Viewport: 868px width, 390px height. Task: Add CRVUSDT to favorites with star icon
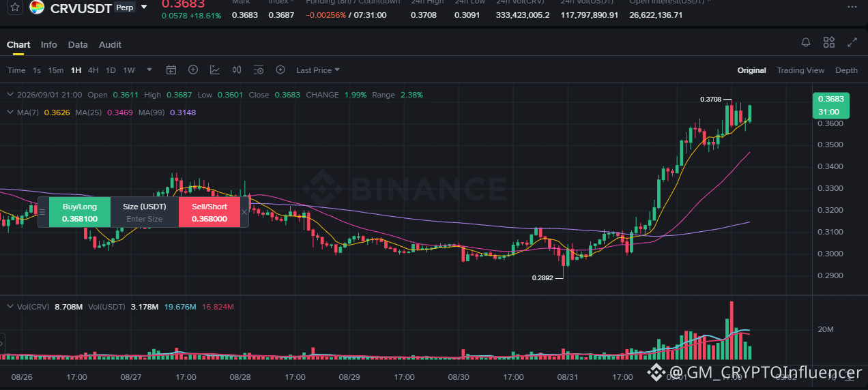click(16, 7)
